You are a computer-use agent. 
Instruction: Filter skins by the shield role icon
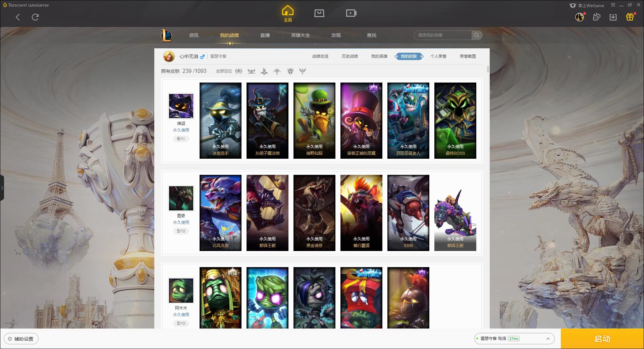point(290,71)
